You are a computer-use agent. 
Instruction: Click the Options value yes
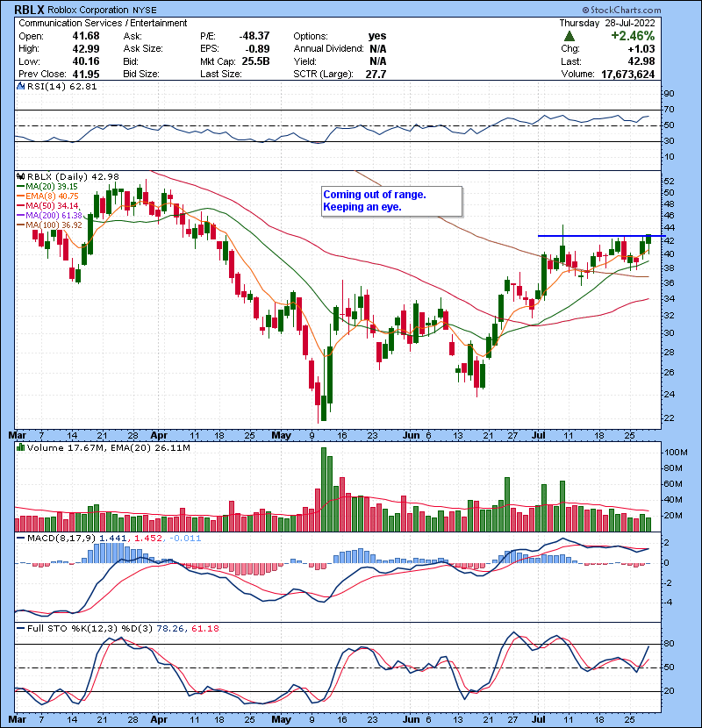[x=377, y=36]
